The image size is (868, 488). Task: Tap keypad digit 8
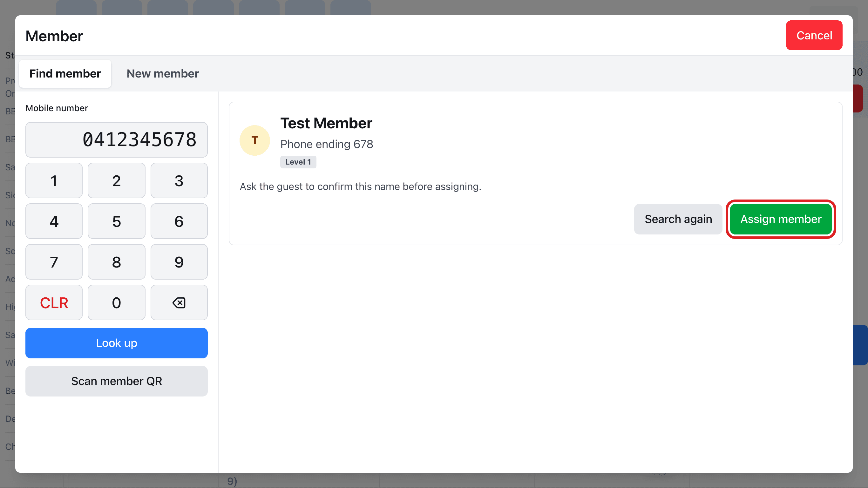click(117, 262)
